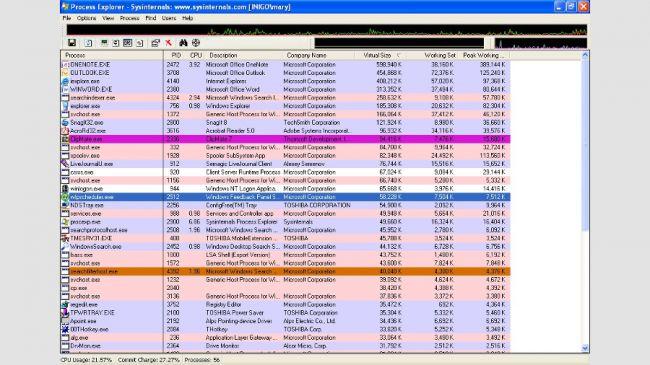650x365 pixels.
Task: Click the 00THotkey.exe process icon
Action: click(65, 330)
